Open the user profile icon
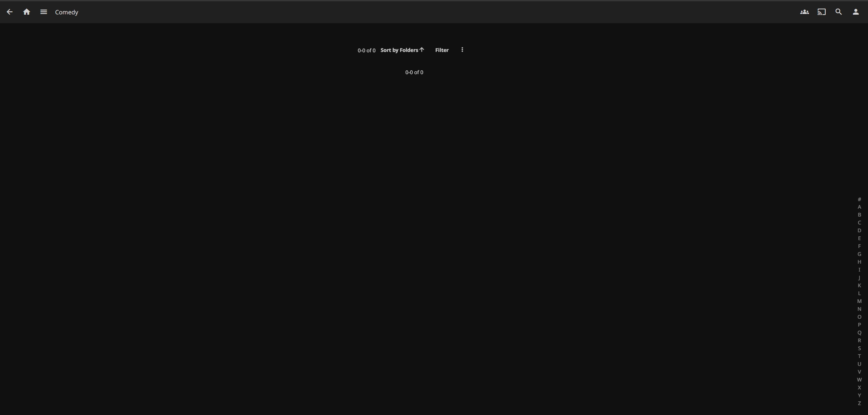The height and width of the screenshot is (415, 868). (855, 12)
